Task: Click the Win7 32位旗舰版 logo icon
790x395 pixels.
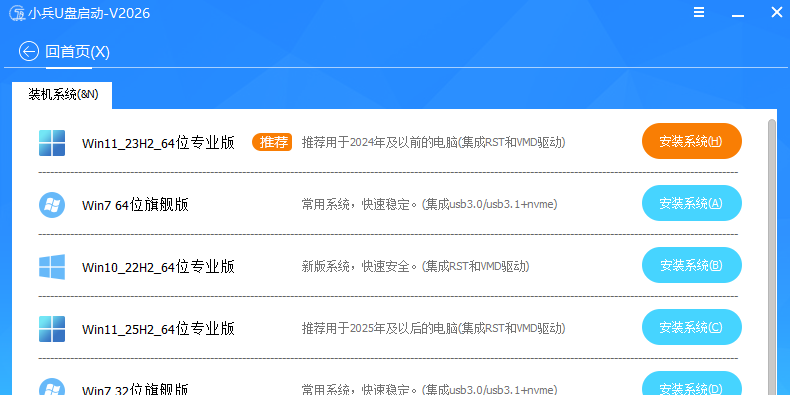Action: coord(52,387)
